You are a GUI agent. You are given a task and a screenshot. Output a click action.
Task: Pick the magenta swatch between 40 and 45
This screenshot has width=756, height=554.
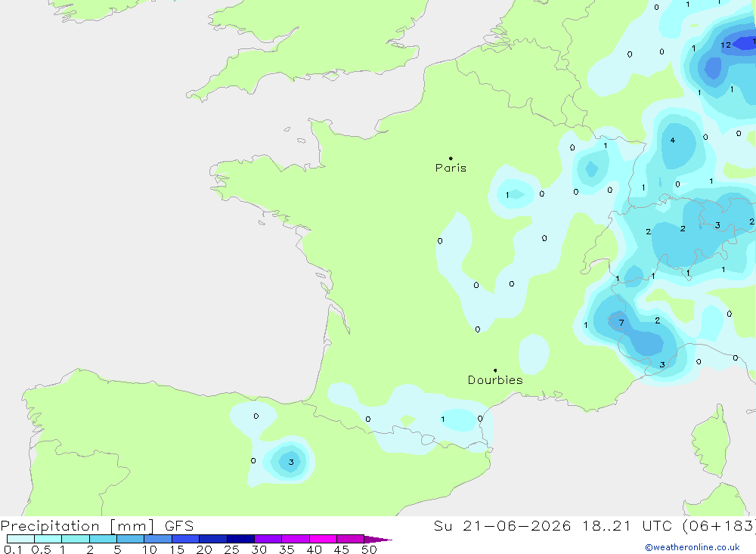pos(323,539)
